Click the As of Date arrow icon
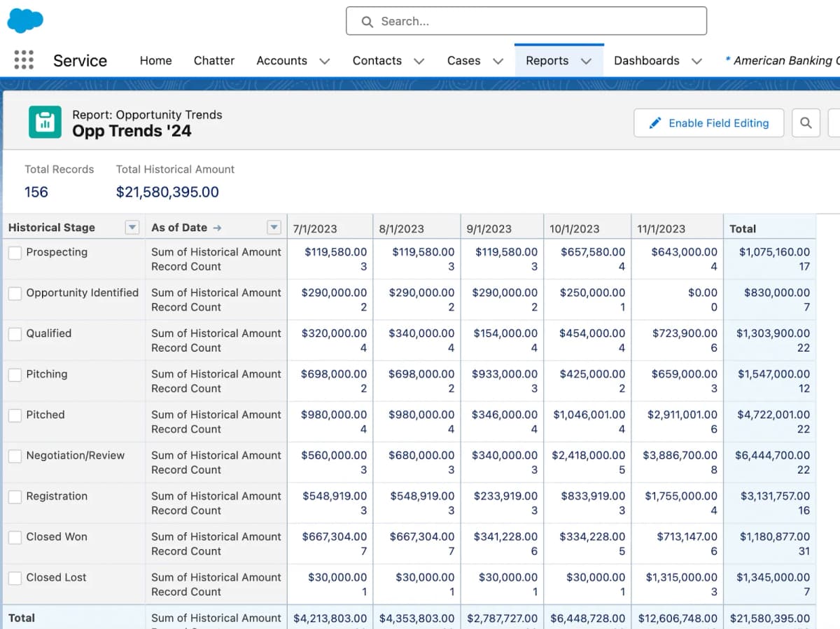Screen dimensions: 840x629 coord(217,228)
